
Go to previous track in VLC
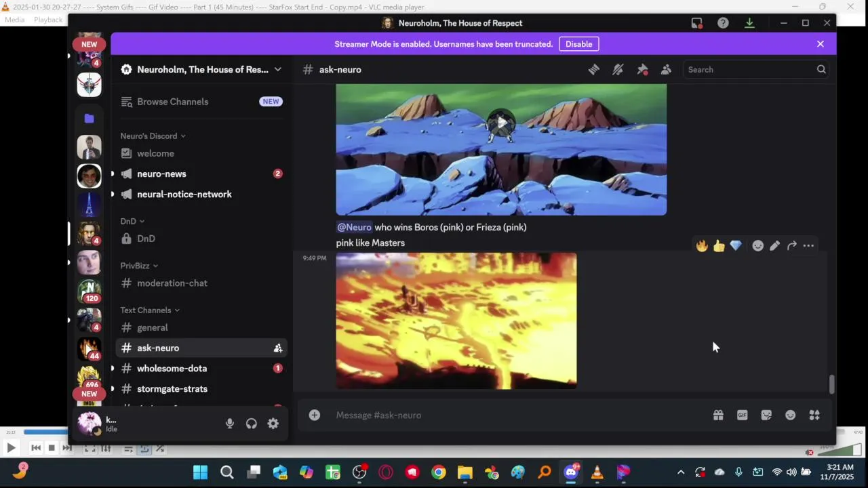point(36,447)
